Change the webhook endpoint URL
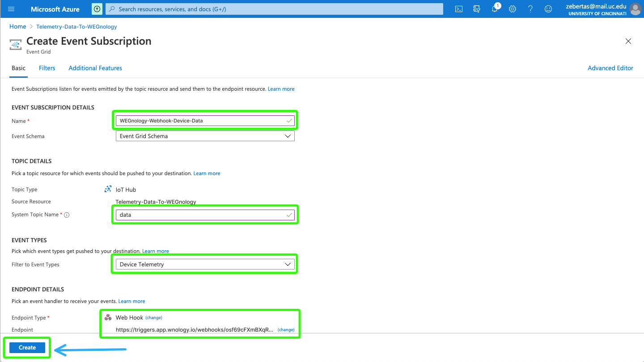 coord(286,329)
